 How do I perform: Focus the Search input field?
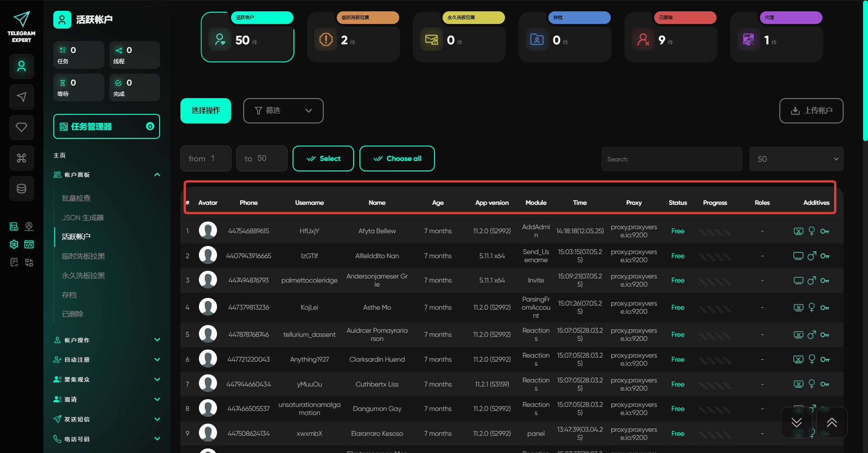click(x=672, y=159)
